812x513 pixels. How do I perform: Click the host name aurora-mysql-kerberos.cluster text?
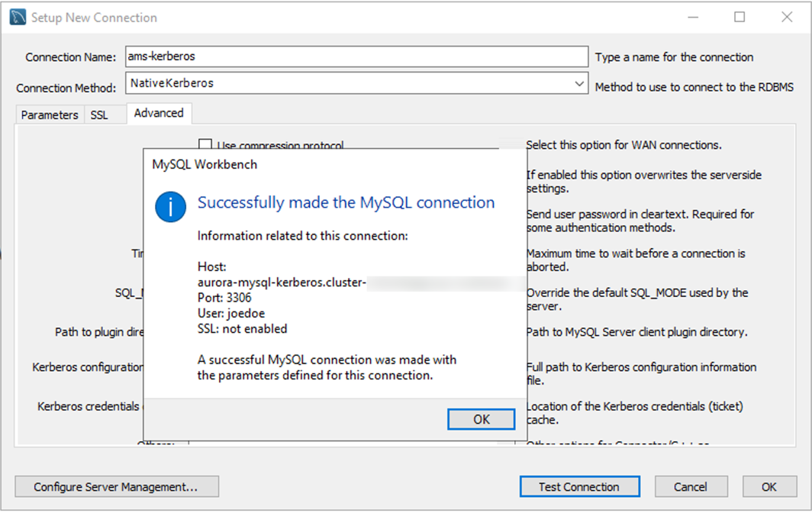[x=282, y=282]
